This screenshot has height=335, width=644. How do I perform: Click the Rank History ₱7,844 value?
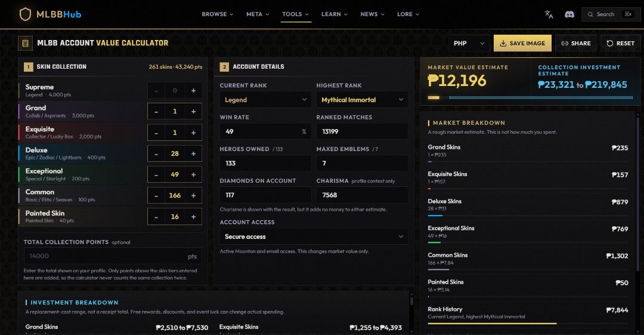tap(617, 310)
